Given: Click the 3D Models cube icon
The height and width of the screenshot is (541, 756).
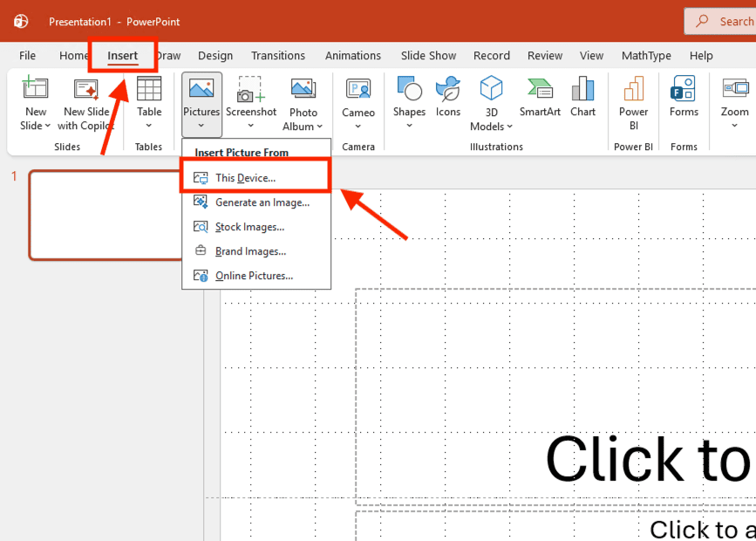Looking at the screenshot, I should click(x=491, y=89).
